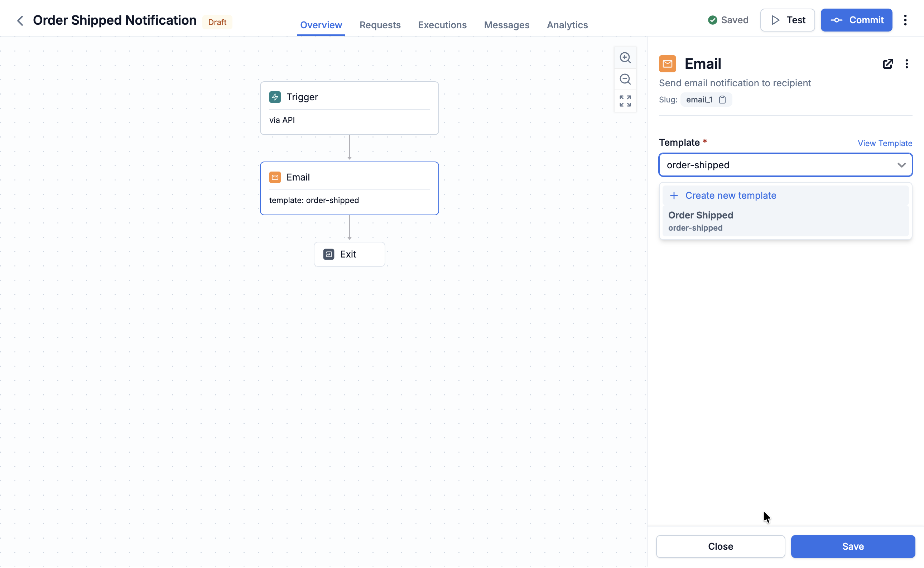Click the 'via API' trigger text
This screenshot has height=568, width=924.
pyautogui.click(x=282, y=120)
